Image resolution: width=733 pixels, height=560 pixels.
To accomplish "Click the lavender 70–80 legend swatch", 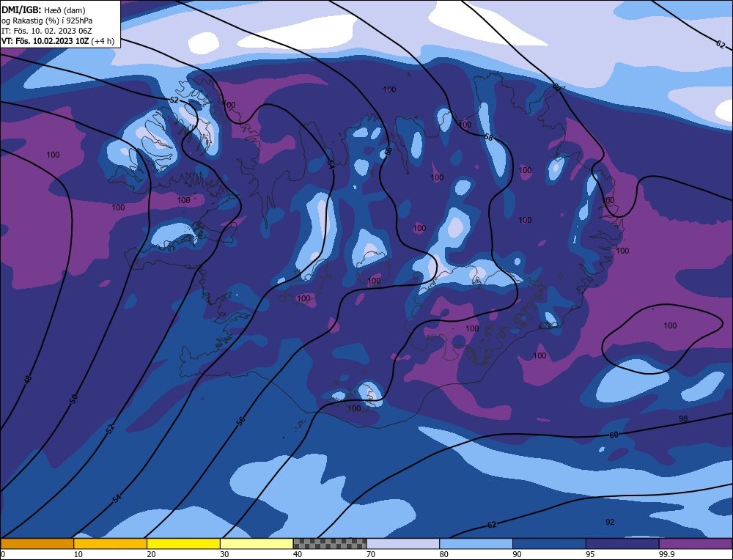I will tap(403, 543).
